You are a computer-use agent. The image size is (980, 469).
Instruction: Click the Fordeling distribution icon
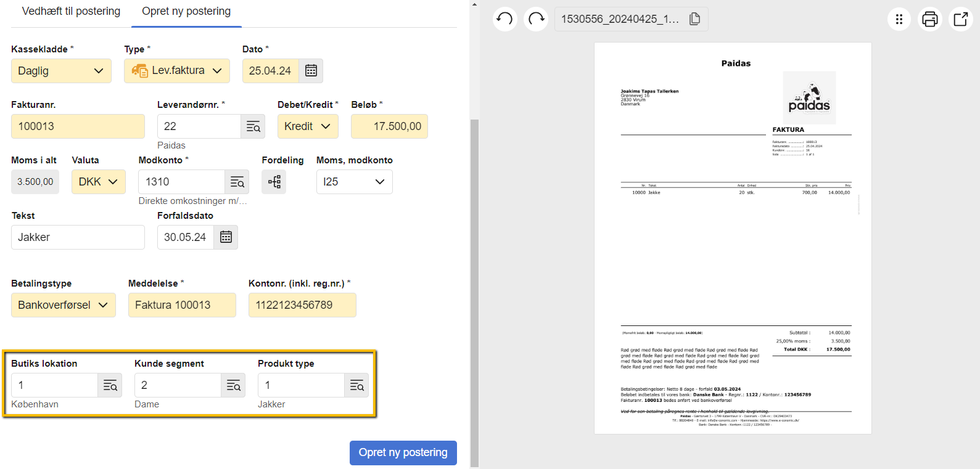click(x=274, y=182)
